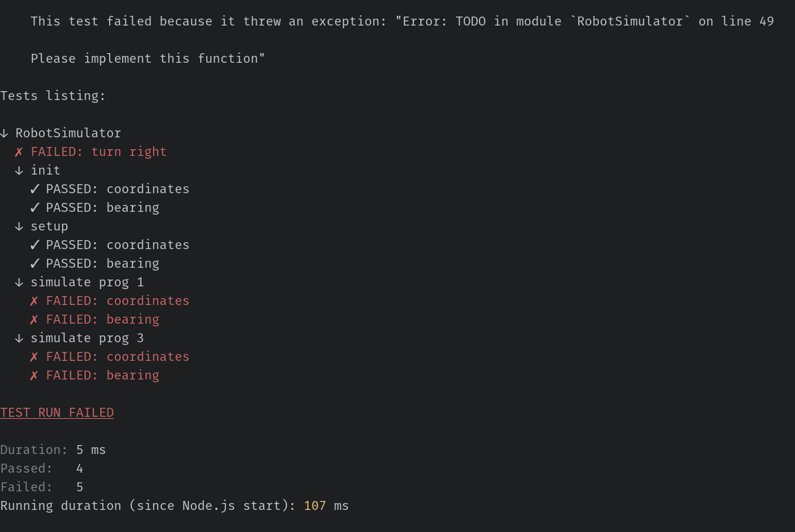Image resolution: width=795 pixels, height=532 pixels.
Task: Click the red X beside prog 3 FAILED: bearing
Action: pyautogui.click(x=34, y=375)
